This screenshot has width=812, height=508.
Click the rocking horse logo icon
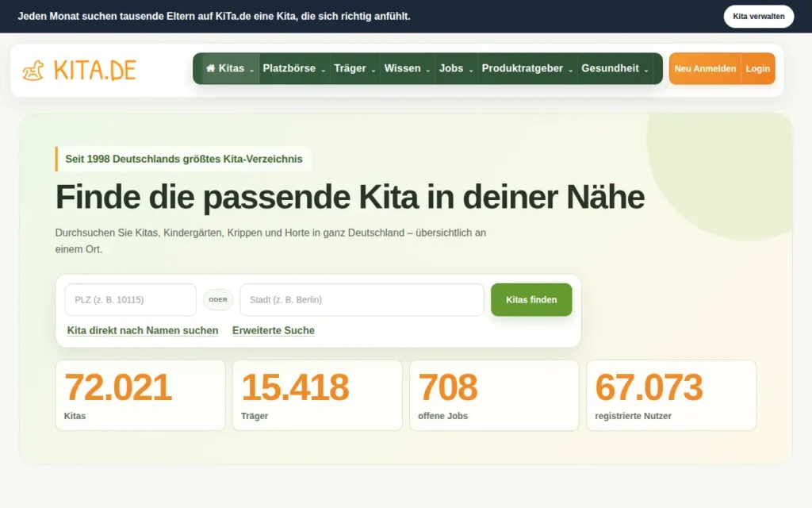coord(33,71)
